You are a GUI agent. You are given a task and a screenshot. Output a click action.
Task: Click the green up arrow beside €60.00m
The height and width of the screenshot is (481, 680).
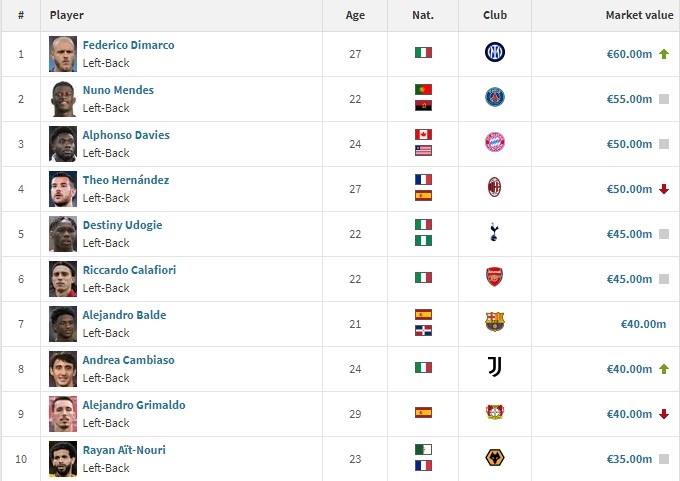(664, 54)
